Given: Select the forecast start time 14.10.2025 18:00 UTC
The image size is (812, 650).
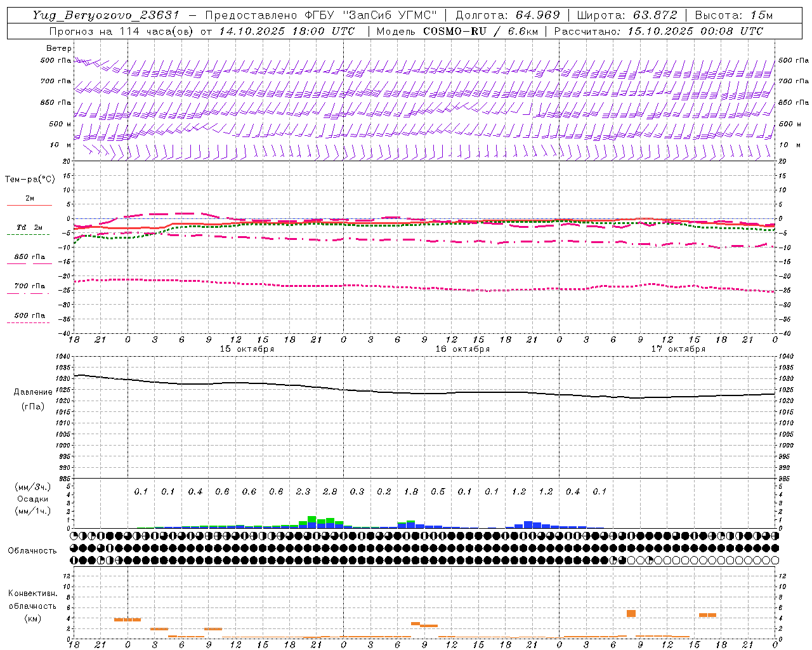Looking at the screenshot, I should 286,31.
